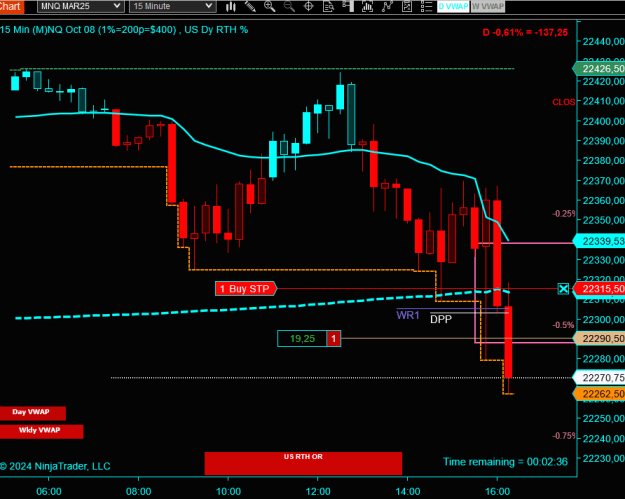625x499 pixels.
Task: Open the strategies icon in toolbar
Action: tap(407, 6)
